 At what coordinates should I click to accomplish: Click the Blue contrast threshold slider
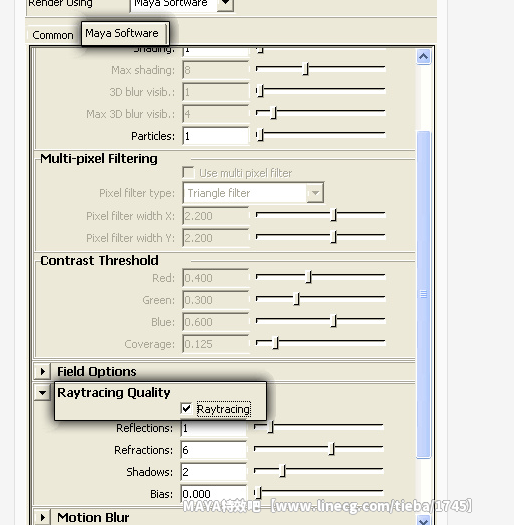(x=320, y=321)
